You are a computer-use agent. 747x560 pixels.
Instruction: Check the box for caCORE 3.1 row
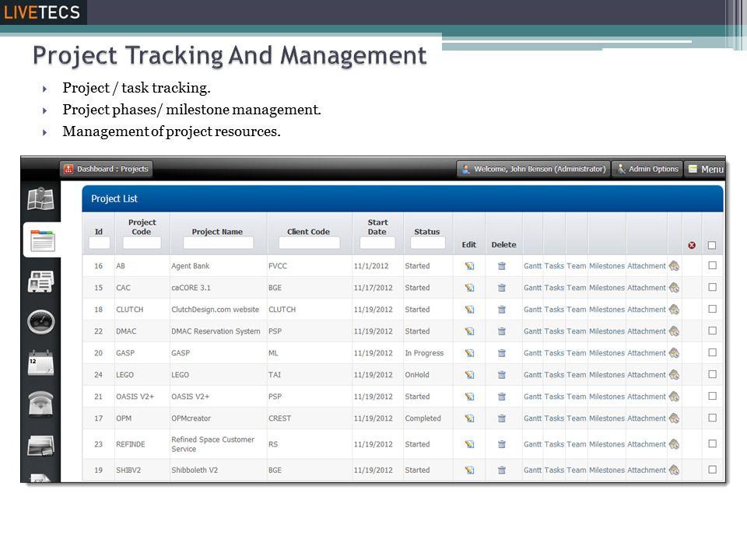712,287
